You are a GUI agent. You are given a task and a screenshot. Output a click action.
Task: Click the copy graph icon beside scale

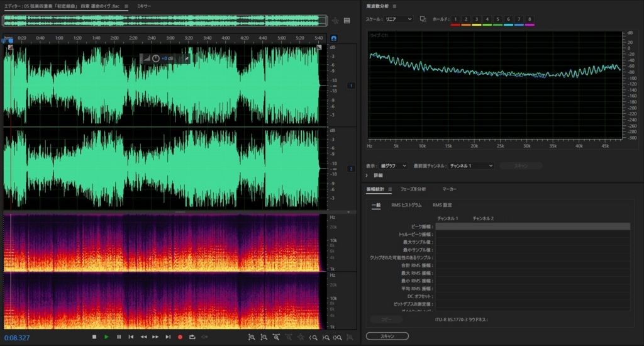[x=423, y=19]
